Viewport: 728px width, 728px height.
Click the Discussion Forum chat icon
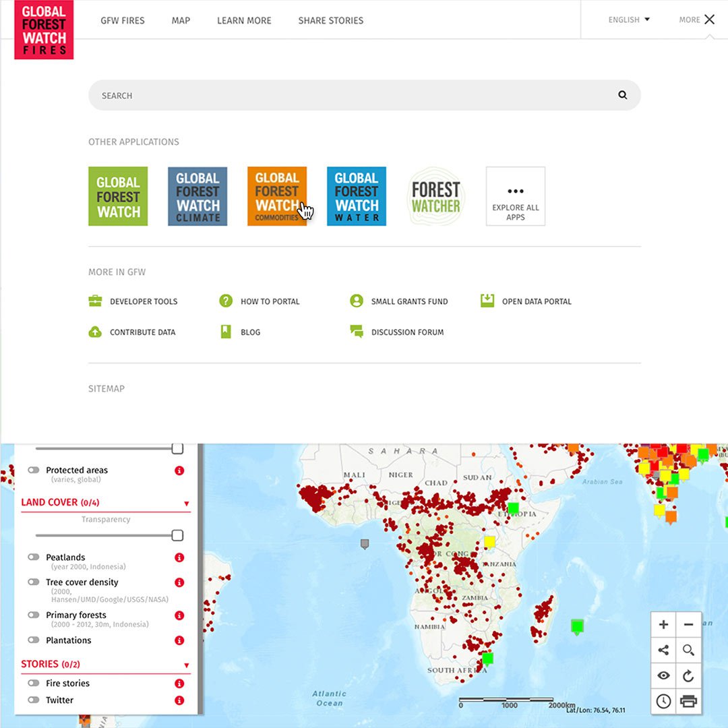[x=357, y=332]
